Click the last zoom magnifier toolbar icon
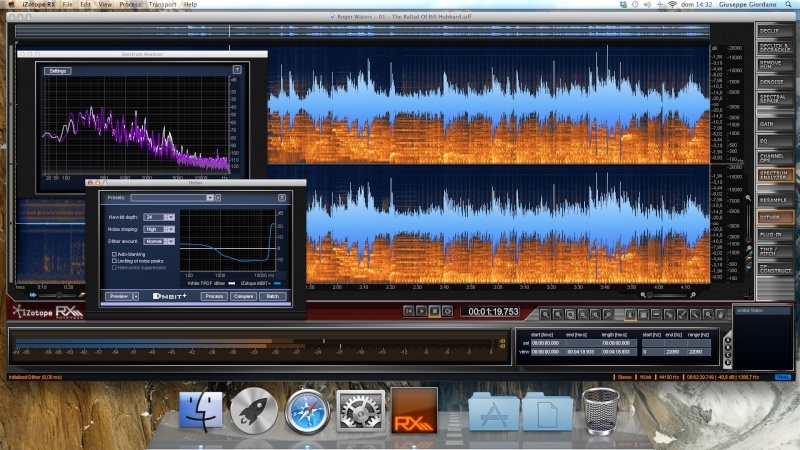 point(608,315)
